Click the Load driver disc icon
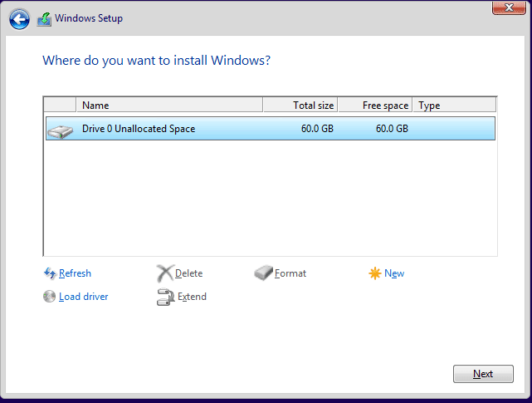This screenshot has height=403, width=532. pos(50,297)
